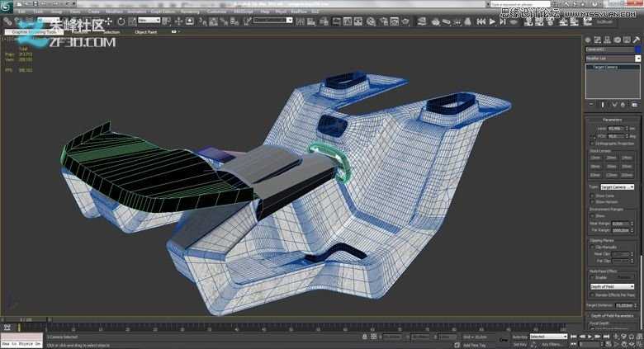Click the Select and Link chain icon
The height and width of the screenshot is (349, 644).
pyautogui.click(x=7, y=21)
